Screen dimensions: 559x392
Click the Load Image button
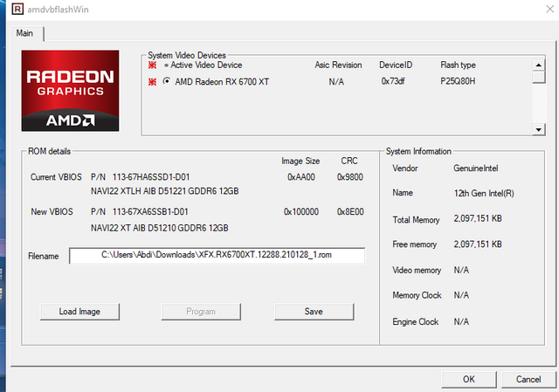coord(79,312)
